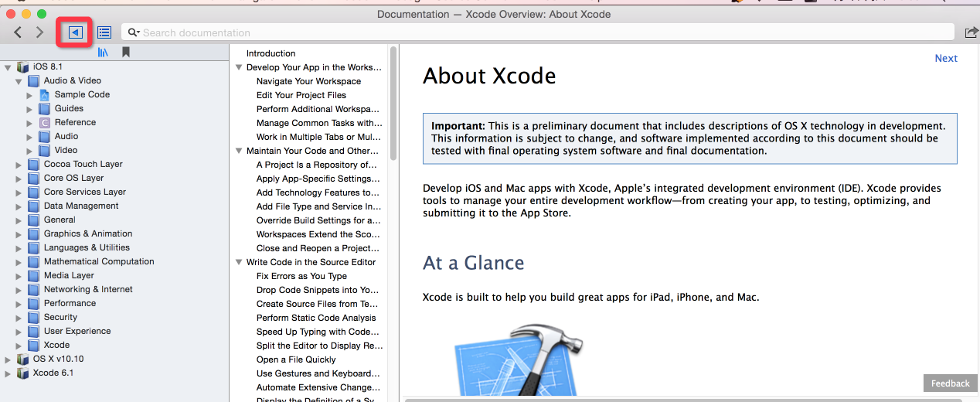Click the Reference C icon
This screenshot has height=402, width=980.
[x=44, y=122]
